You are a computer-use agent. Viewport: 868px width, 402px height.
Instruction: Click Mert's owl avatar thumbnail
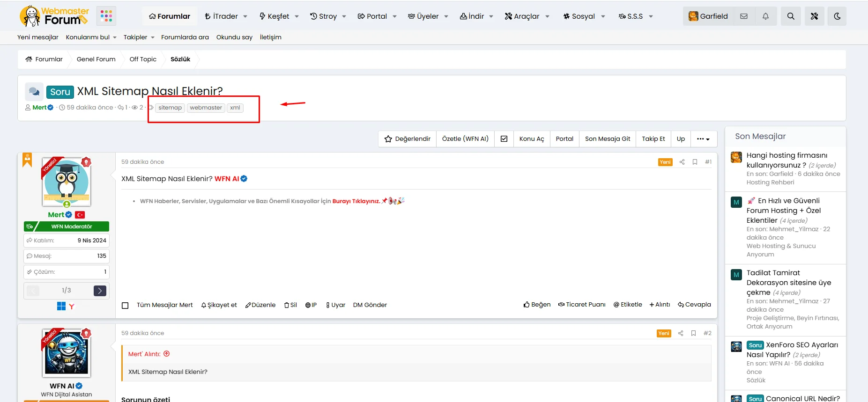67,182
